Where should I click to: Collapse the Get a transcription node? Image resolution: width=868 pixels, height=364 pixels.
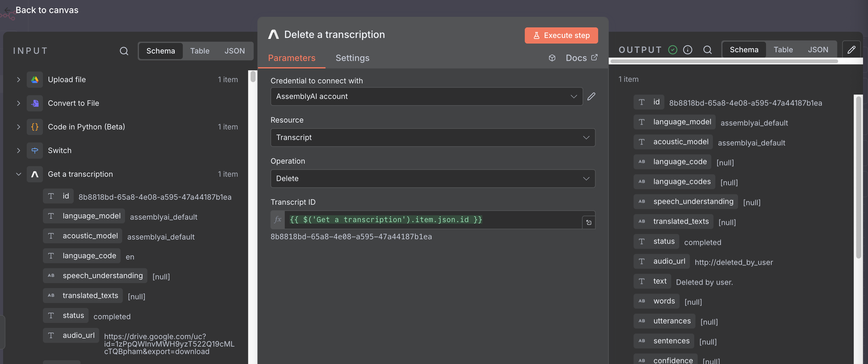click(x=19, y=174)
